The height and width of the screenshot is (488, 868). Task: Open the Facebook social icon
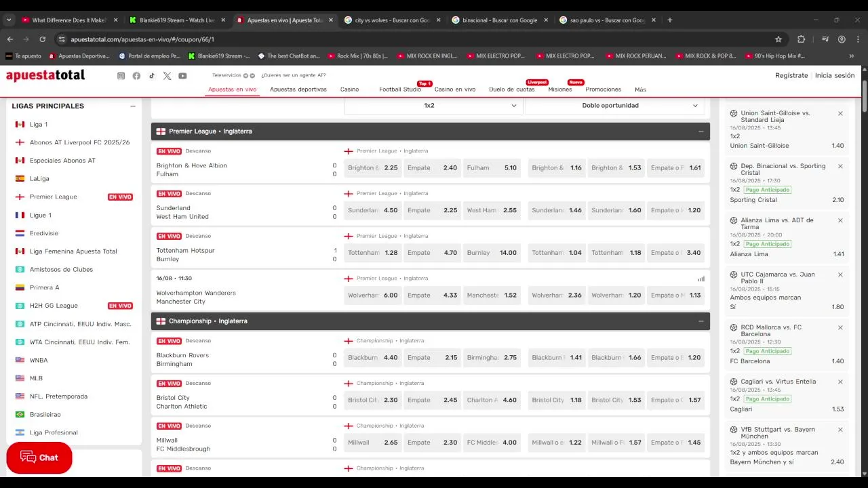136,76
